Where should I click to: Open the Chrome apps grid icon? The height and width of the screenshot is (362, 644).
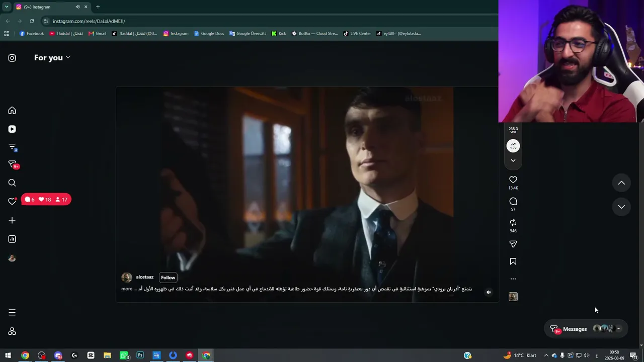(x=7, y=34)
